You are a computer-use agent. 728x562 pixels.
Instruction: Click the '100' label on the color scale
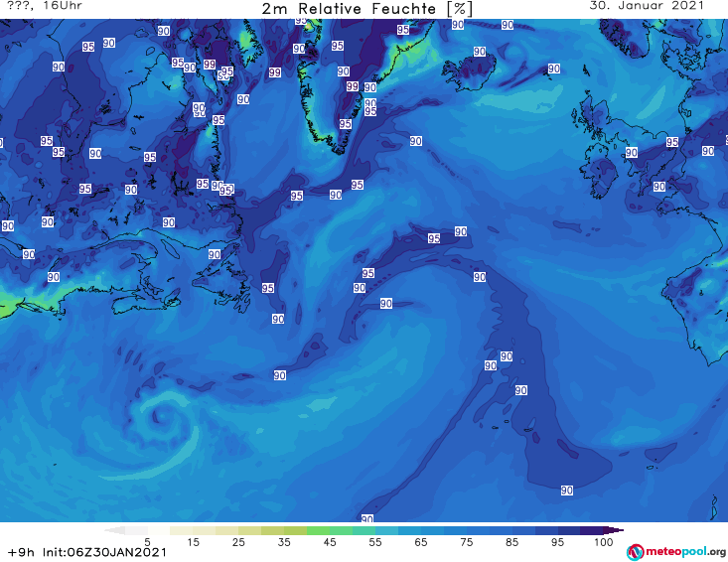pyautogui.click(x=603, y=541)
